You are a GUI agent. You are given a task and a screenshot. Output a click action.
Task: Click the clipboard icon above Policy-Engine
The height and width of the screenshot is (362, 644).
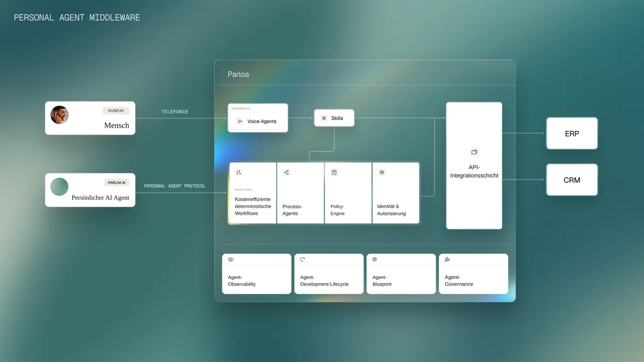pos(334,172)
